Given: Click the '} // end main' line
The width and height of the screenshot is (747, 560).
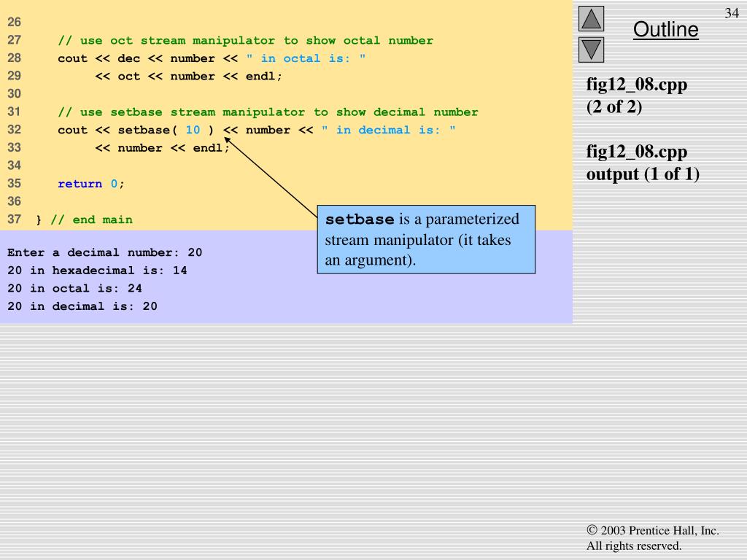Looking at the screenshot, I should tap(85, 219).
